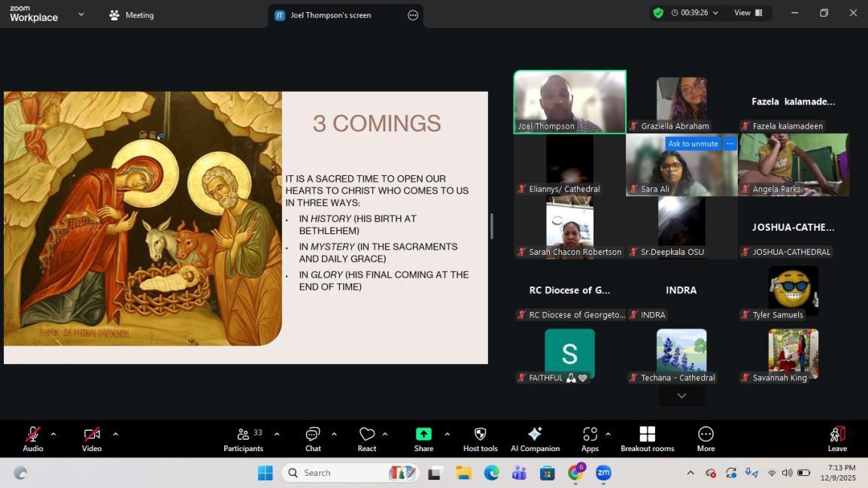Click the divider handle beside shared screen
The image size is (868, 488).
point(492,226)
